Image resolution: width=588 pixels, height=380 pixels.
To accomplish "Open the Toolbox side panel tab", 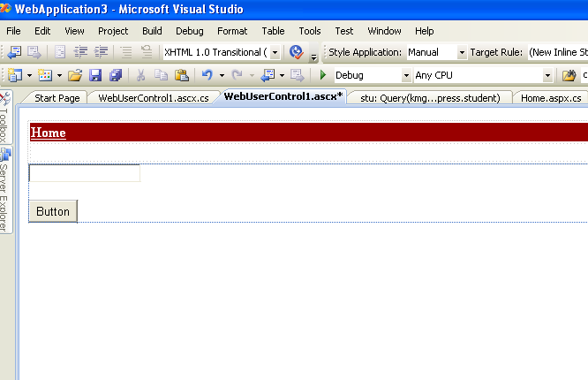I will tap(4, 117).
